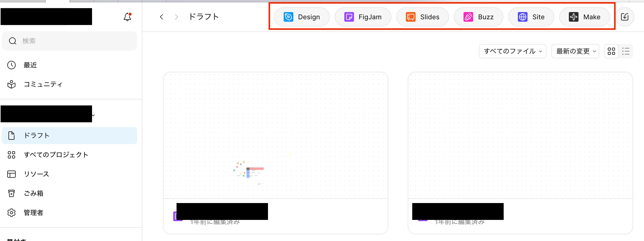Open ごみ箱 in the sidebar

69,193
